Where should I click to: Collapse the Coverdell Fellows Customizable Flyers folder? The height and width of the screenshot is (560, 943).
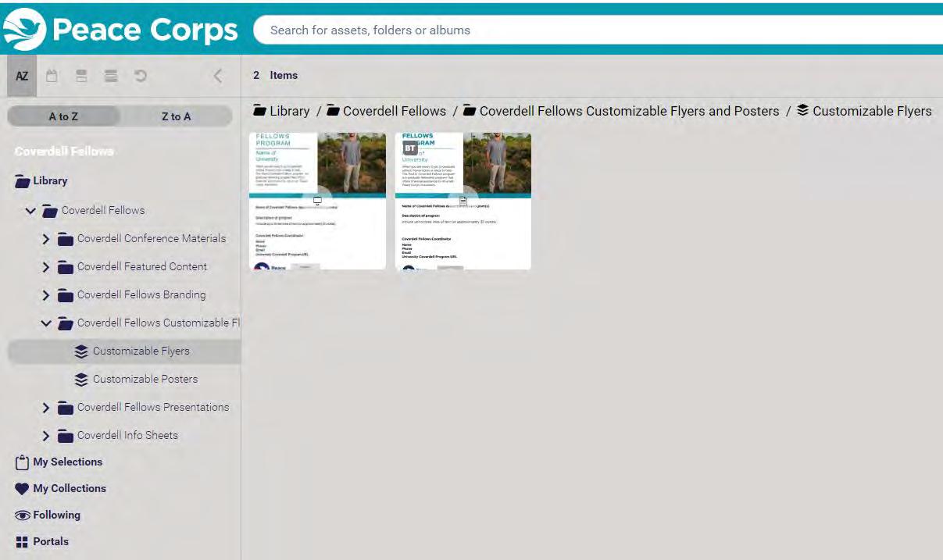pyautogui.click(x=46, y=323)
